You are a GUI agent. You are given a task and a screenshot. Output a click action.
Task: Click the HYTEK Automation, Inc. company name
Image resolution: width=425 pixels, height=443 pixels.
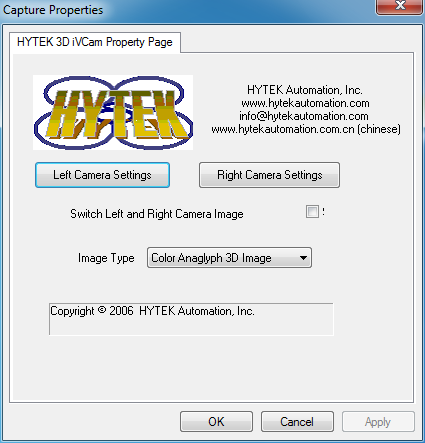tap(305, 90)
